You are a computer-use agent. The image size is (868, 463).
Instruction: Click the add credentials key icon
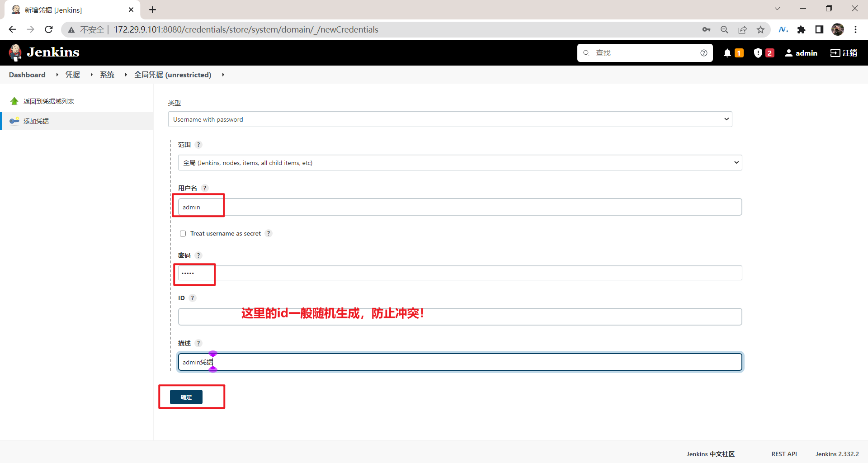pyautogui.click(x=14, y=121)
